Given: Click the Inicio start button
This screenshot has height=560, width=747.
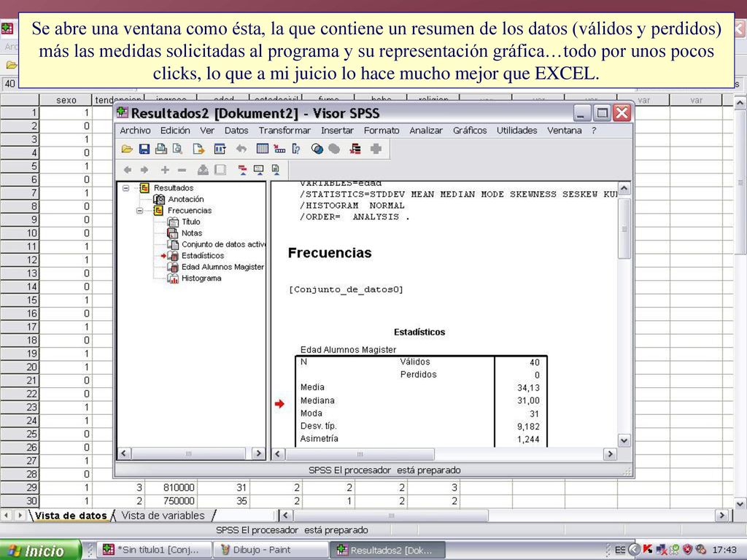Looking at the screenshot, I should [39, 551].
